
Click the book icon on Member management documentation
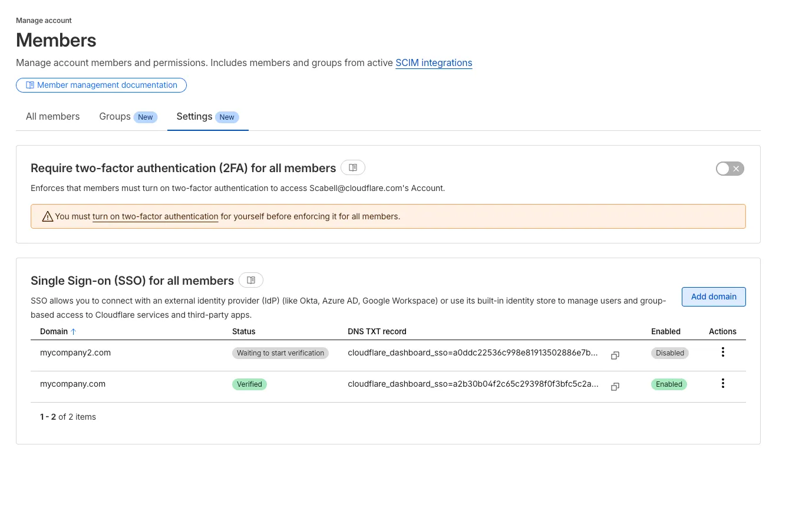coord(29,85)
